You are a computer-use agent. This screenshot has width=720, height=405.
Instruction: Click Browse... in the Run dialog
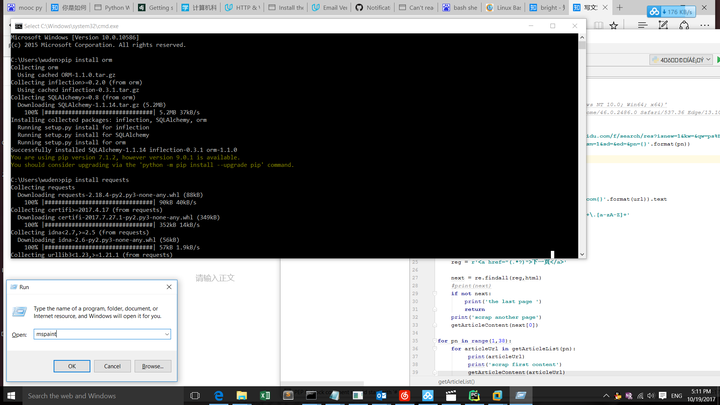pyautogui.click(x=152, y=366)
